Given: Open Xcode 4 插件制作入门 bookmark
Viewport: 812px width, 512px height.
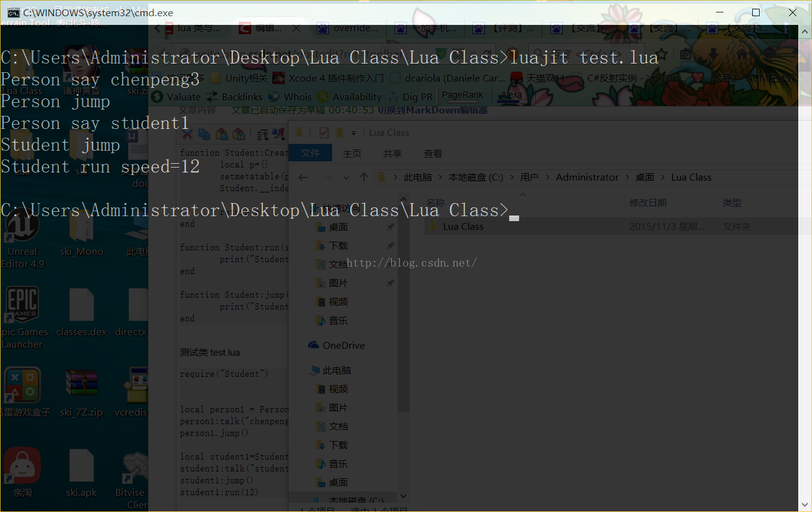Looking at the screenshot, I should [x=328, y=78].
